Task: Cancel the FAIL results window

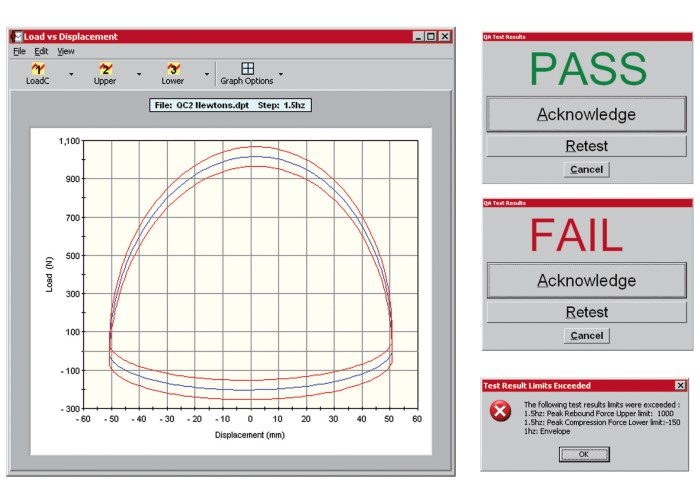Action: click(x=586, y=336)
